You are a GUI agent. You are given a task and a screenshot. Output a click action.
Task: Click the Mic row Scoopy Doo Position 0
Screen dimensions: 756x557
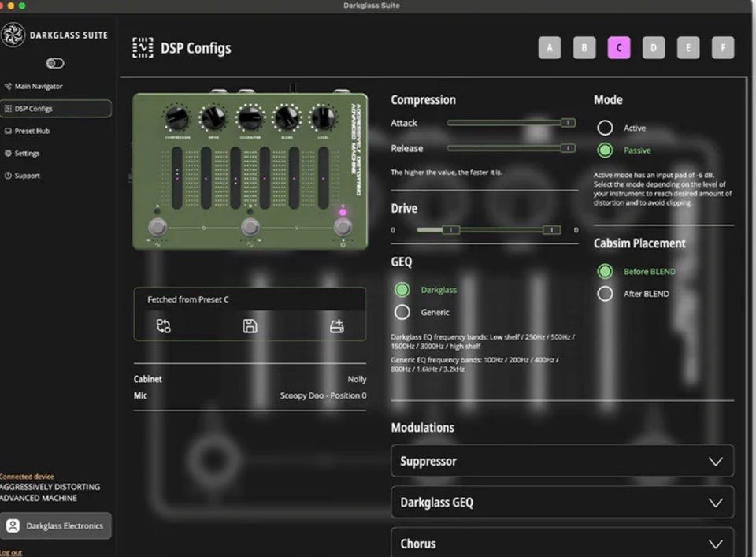click(x=250, y=395)
